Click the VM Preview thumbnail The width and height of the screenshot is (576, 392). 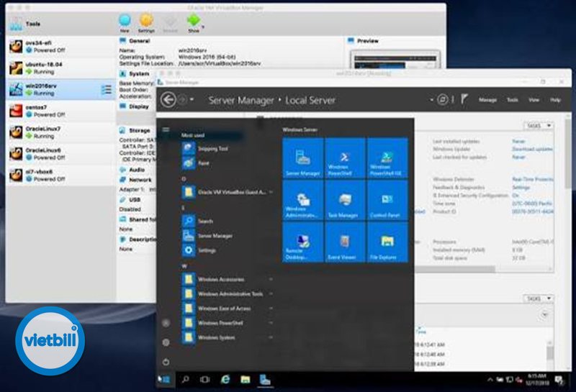click(395, 60)
